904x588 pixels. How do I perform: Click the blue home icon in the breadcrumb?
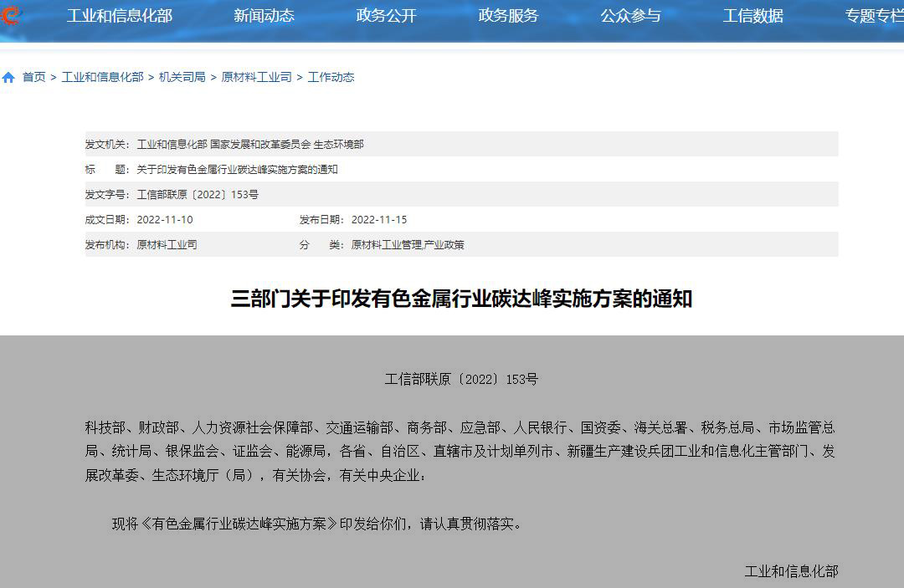pyautogui.click(x=8, y=78)
